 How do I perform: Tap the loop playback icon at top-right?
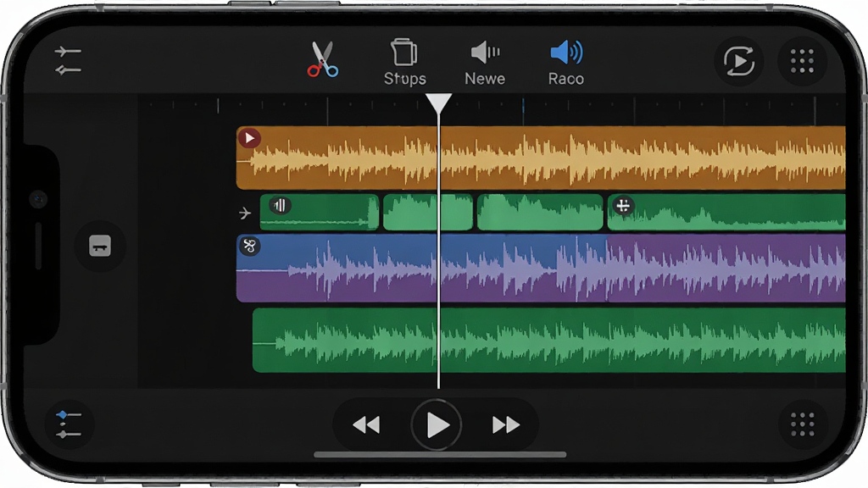(x=739, y=61)
